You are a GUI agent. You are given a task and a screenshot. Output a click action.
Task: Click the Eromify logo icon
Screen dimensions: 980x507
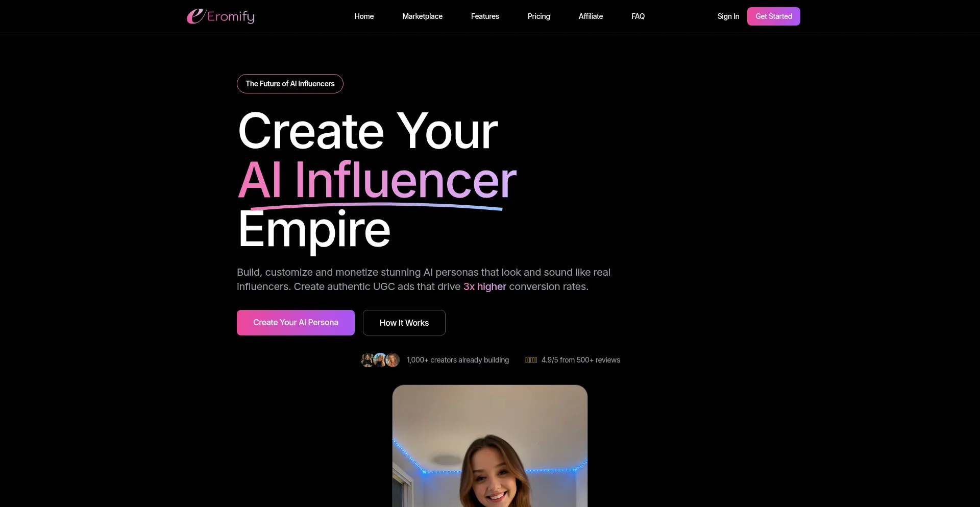(196, 16)
